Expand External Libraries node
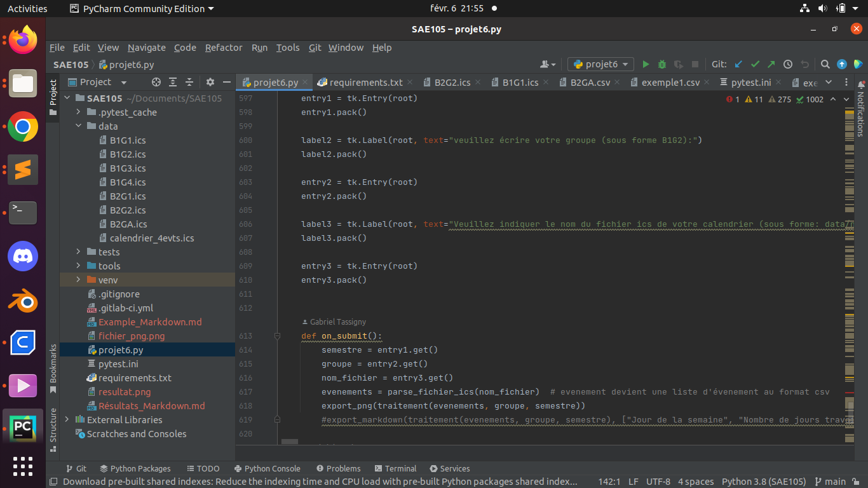868x488 pixels. 67,420
